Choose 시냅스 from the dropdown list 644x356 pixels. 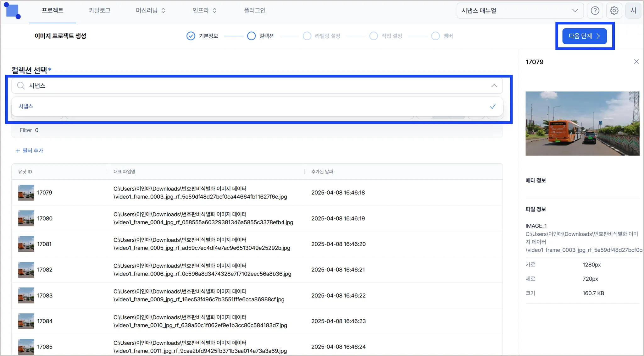(x=26, y=106)
